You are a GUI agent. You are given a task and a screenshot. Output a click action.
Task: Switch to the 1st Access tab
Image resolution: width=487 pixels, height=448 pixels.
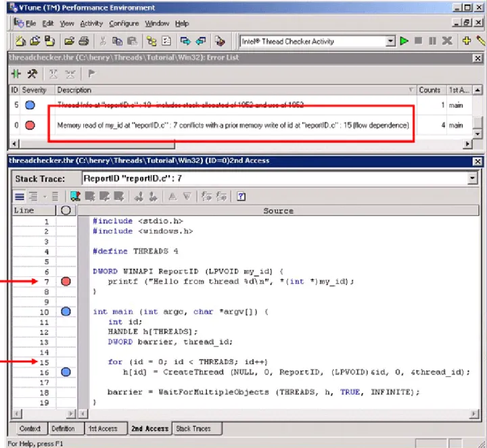pos(103,428)
